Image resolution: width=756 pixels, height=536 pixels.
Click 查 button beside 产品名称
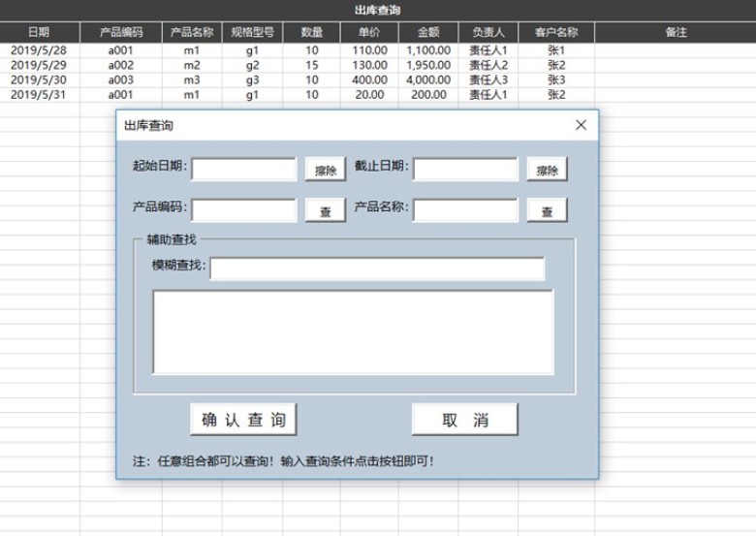(548, 210)
